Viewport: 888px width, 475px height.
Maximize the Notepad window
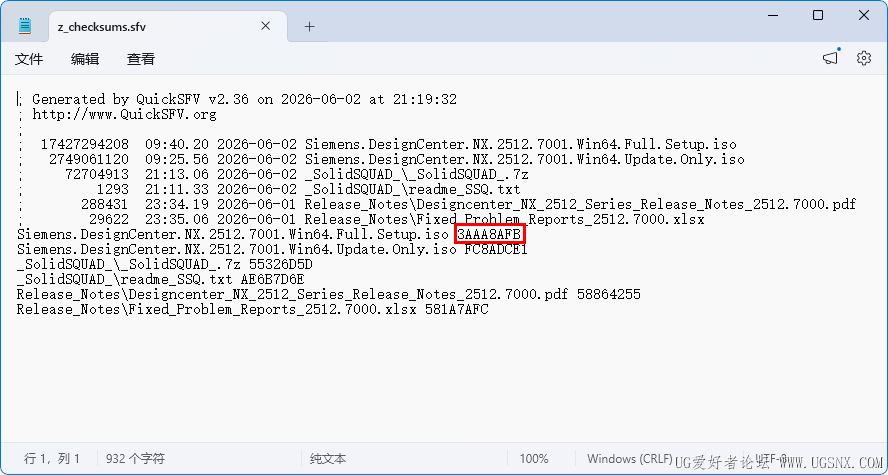tap(818, 15)
